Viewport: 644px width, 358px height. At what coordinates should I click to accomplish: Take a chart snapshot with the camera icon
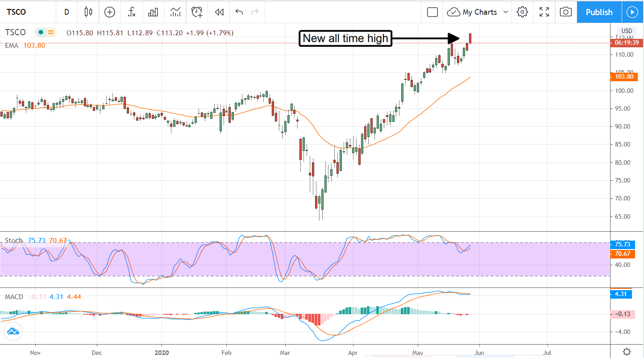point(565,12)
